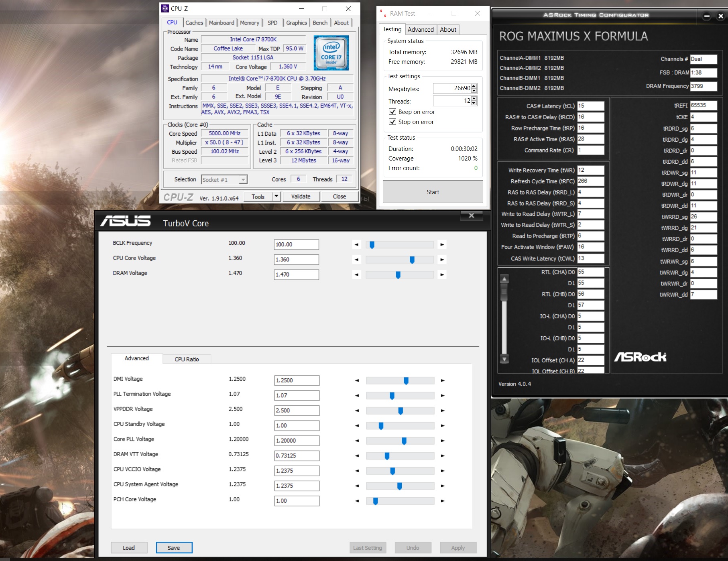Select the Graphics tab in CPU-Z
Viewport: 728px width, 561px height.
click(297, 23)
